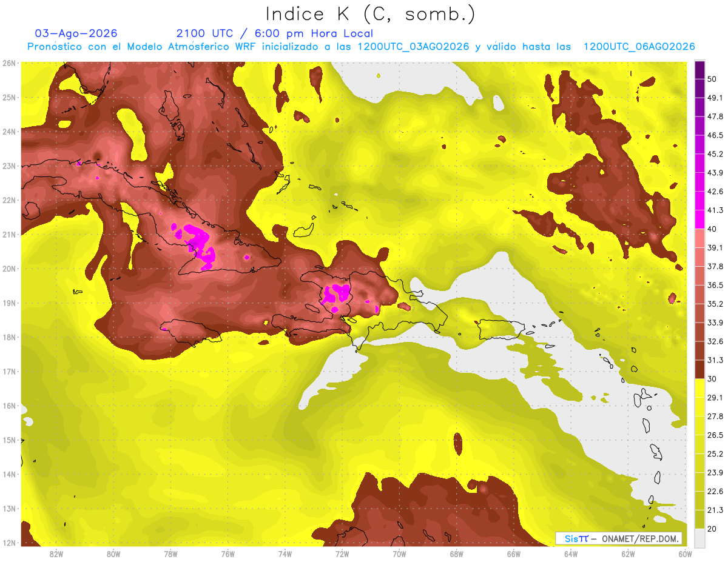Select the "12N" latitude label
This screenshot has width=728, height=562.
click(9, 543)
